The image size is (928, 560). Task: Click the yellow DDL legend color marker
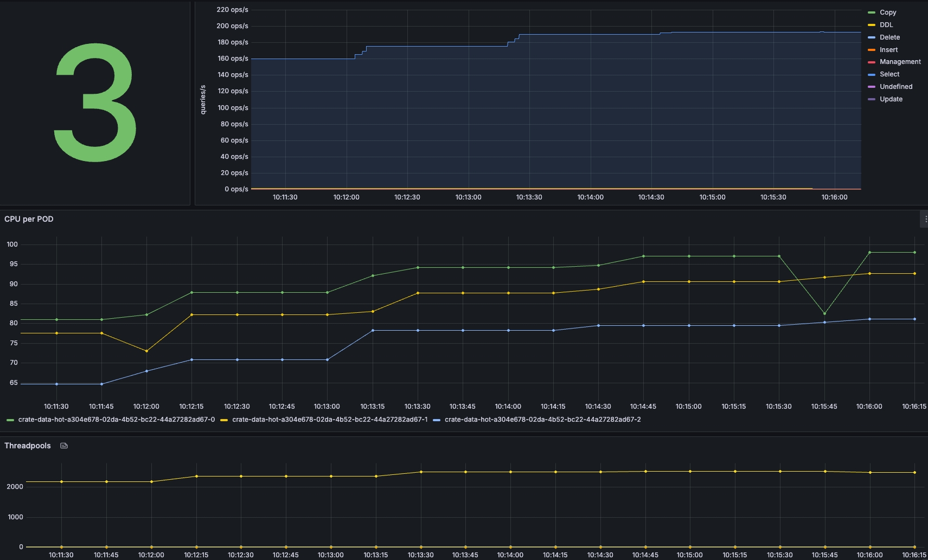coord(871,25)
